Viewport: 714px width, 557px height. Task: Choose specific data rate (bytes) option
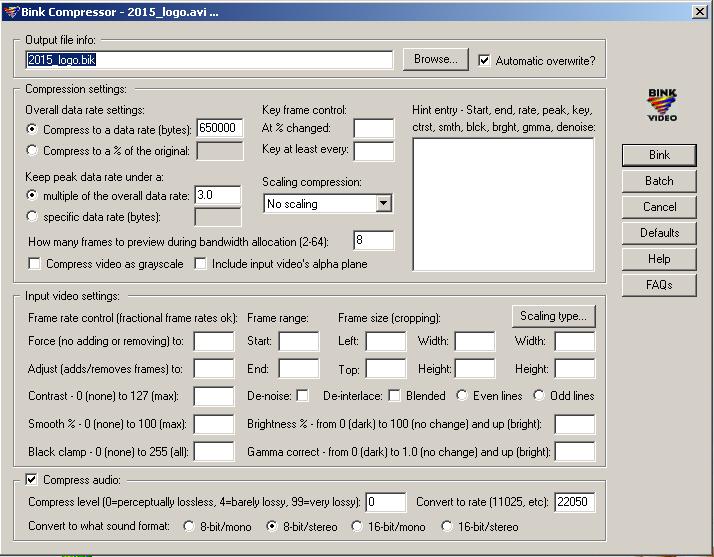click(x=31, y=216)
